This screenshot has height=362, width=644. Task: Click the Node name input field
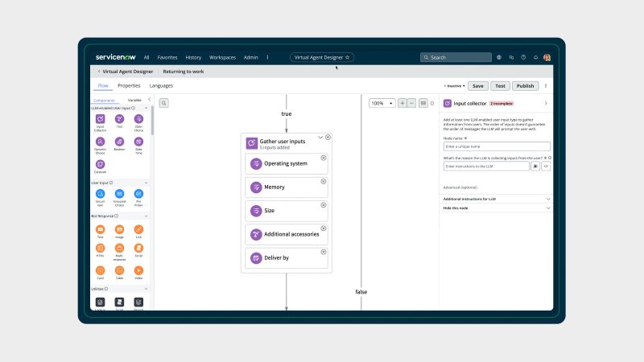click(x=497, y=147)
